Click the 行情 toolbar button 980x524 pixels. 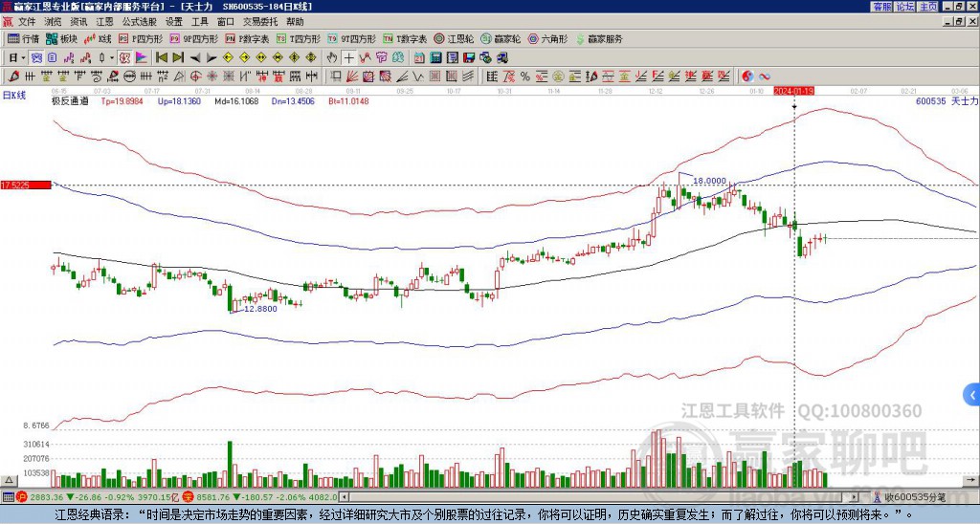click(x=24, y=38)
